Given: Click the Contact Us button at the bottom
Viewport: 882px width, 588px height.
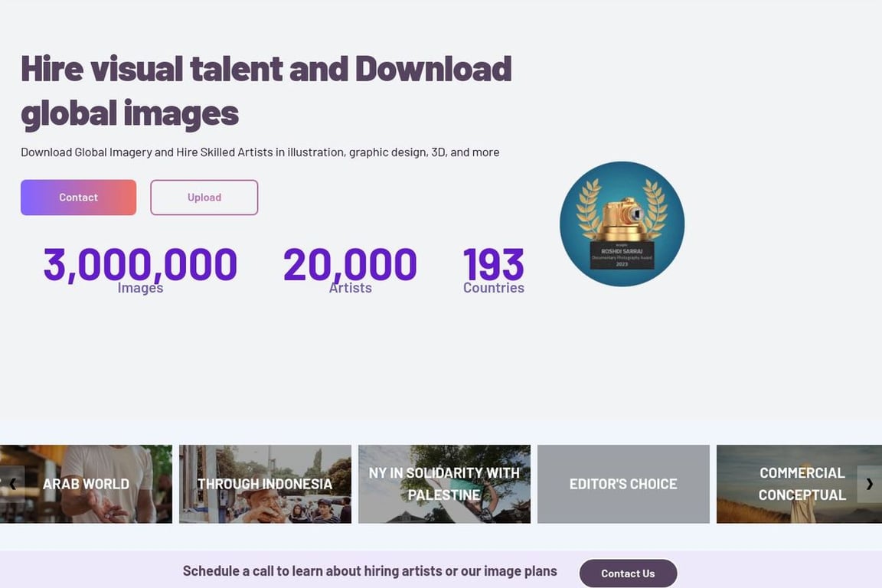Looking at the screenshot, I should [628, 573].
